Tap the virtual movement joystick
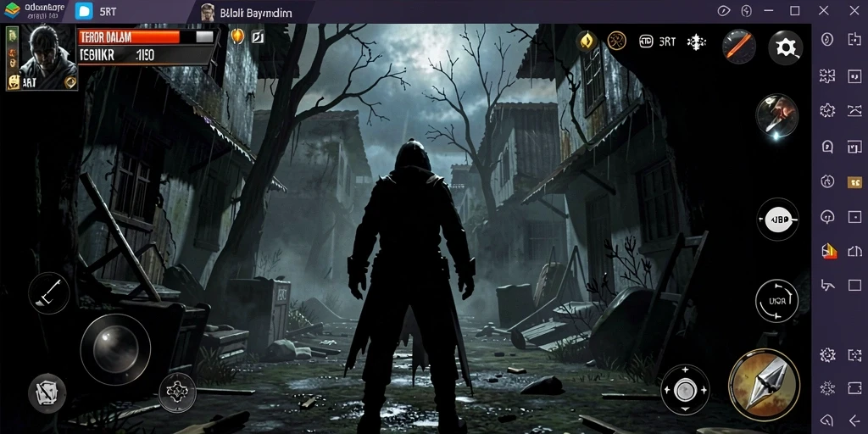868x434 pixels. click(x=115, y=348)
